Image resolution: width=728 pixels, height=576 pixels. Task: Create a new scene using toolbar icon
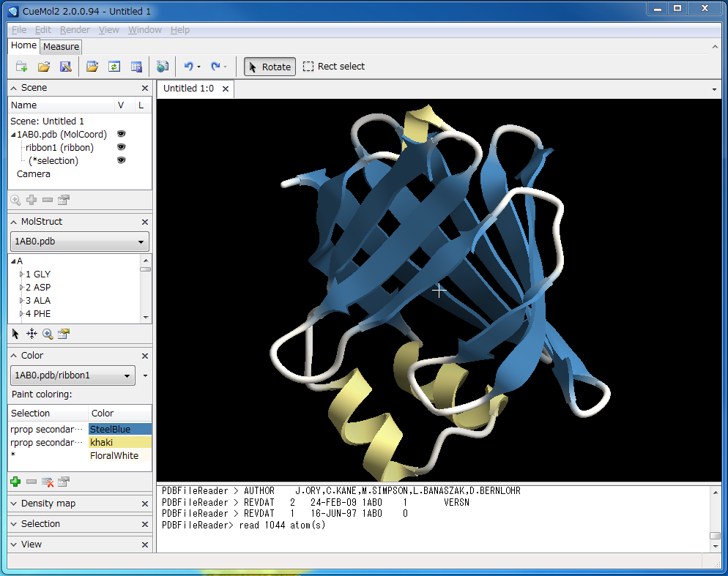pos(21,66)
